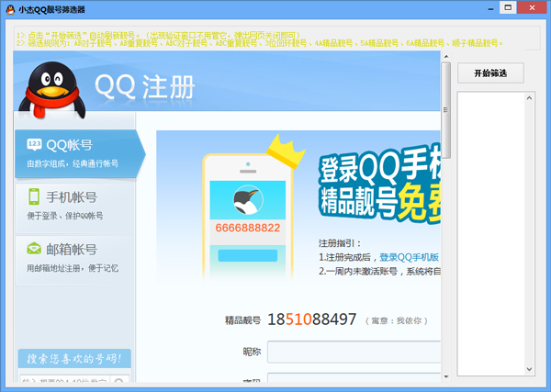
Task: Click the QQ帐号 number icon
Action: (x=34, y=145)
